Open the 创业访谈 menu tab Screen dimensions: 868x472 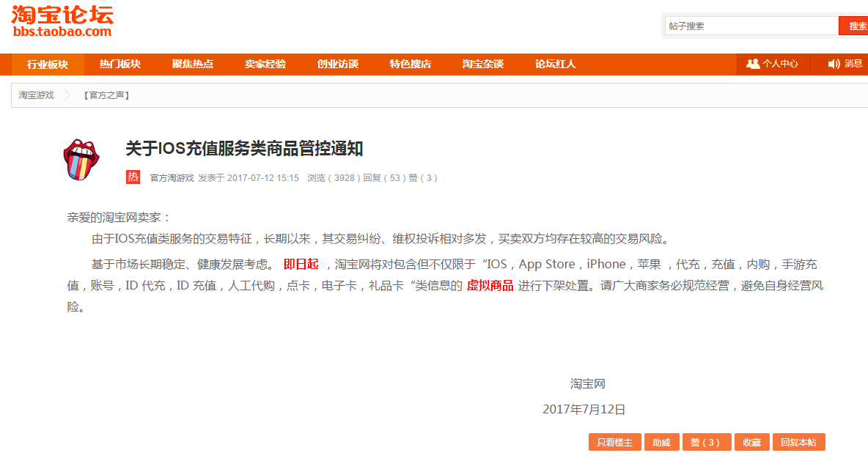coord(338,64)
